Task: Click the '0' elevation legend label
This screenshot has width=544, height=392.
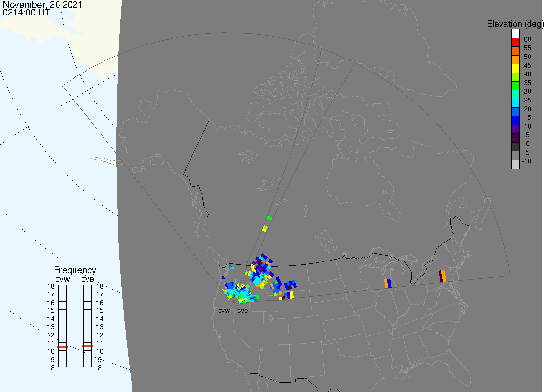Action: (528, 144)
